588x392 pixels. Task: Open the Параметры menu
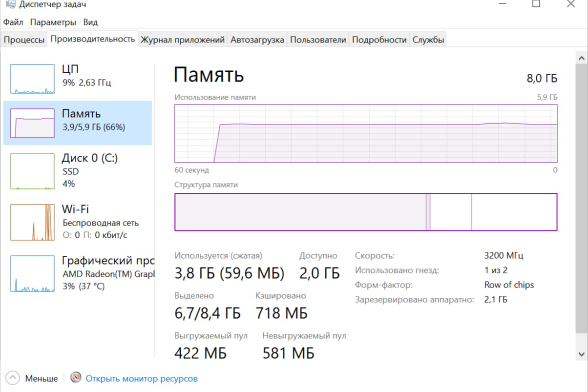click(x=53, y=22)
